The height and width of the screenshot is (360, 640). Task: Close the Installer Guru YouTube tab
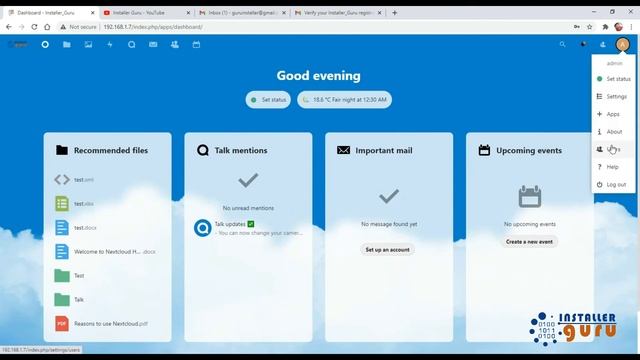pyautogui.click(x=188, y=13)
